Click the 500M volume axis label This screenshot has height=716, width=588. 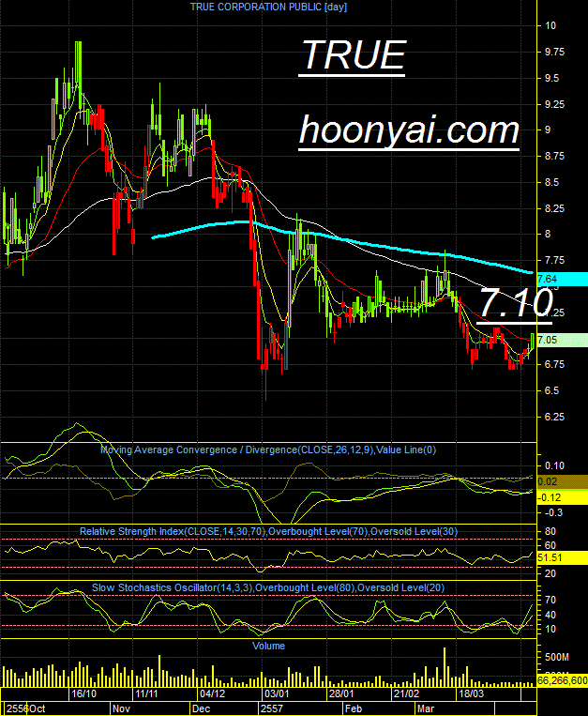coord(557,658)
